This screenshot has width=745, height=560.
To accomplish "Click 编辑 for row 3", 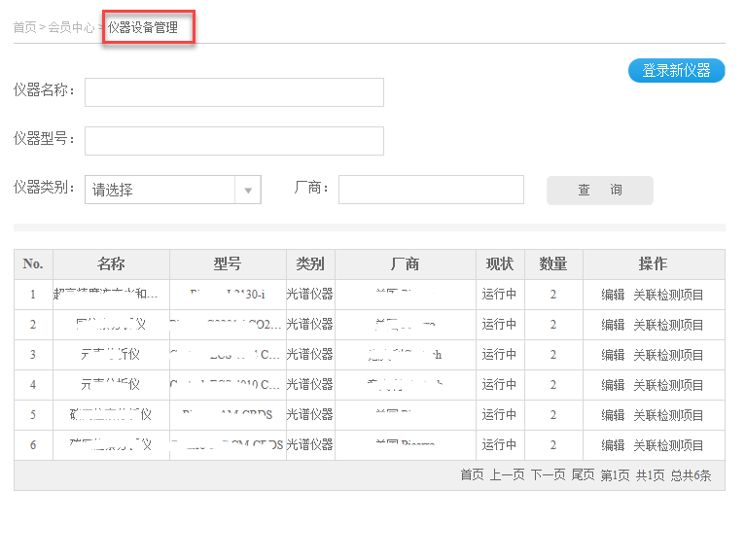I will (613, 355).
